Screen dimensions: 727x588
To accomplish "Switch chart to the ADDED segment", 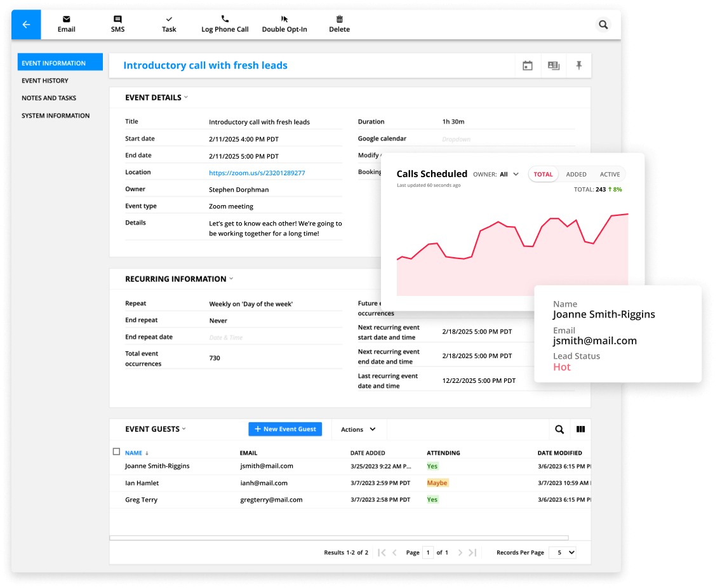I will (x=576, y=174).
